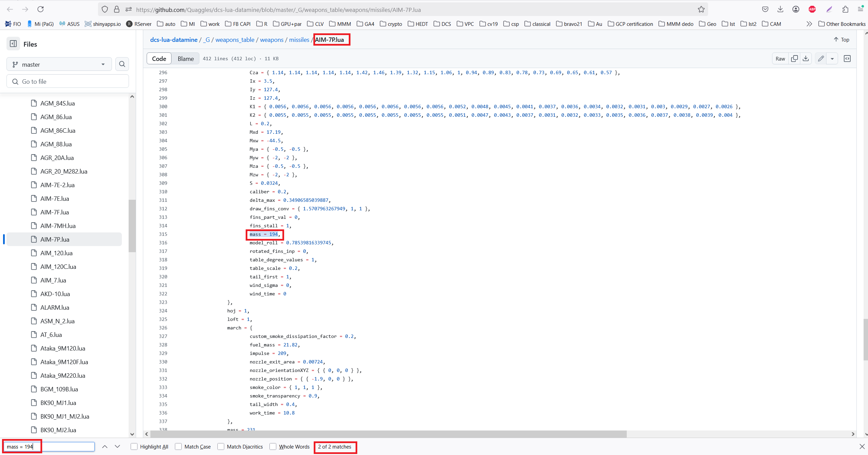Screen dimensions: 868x455
Task: Jump to previous find match arrow
Action: tap(105, 446)
